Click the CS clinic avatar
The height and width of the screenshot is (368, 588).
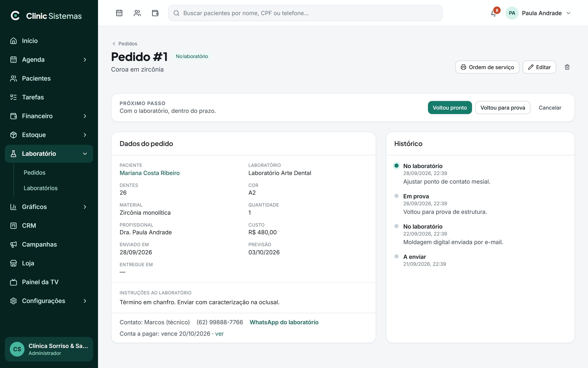(17, 349)
